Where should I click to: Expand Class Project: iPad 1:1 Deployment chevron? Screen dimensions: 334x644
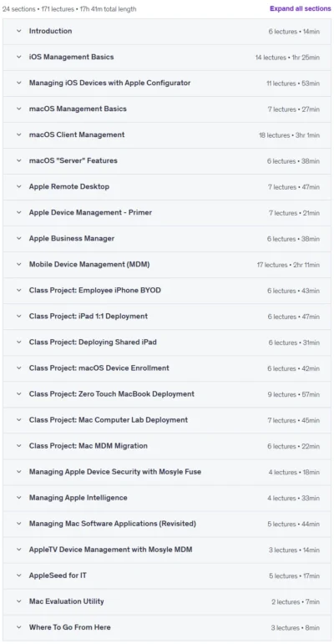[x=19, y=316]
